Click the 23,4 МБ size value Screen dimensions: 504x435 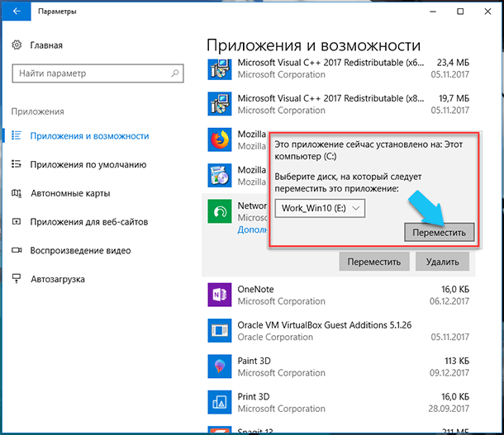tap(453, 63)
